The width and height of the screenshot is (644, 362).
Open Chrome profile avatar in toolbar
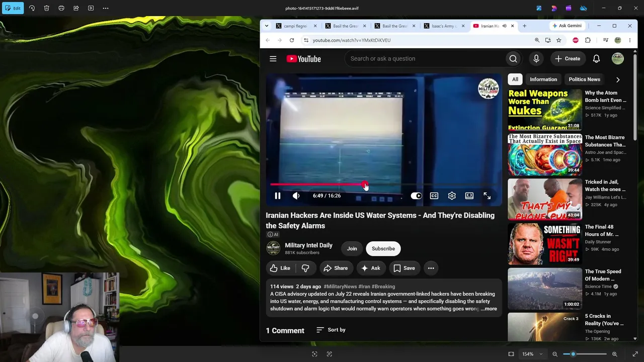click(x=618, y=40)
